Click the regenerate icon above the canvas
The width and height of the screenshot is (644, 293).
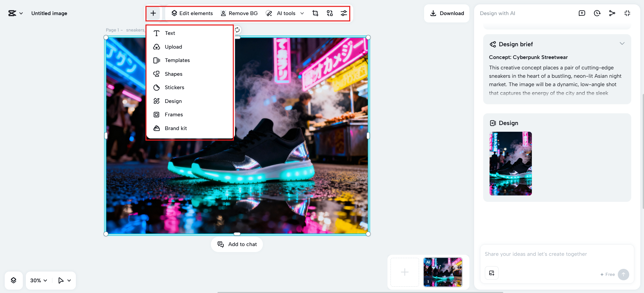point(237,30)
